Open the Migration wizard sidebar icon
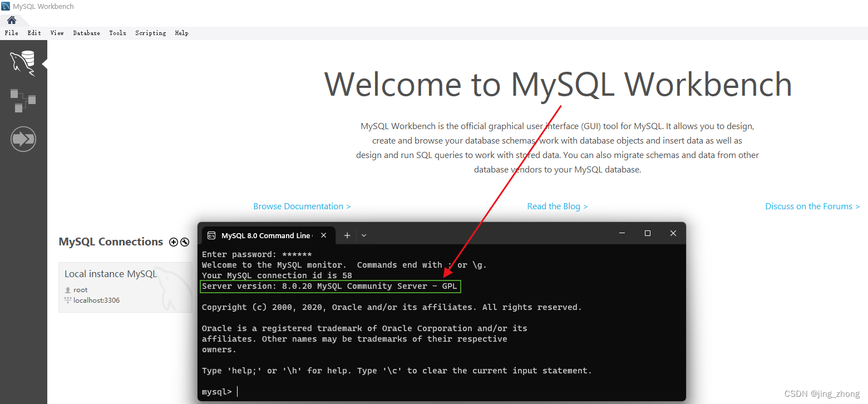Viewport: 868px width, 404px height. (x=23, y=139)
